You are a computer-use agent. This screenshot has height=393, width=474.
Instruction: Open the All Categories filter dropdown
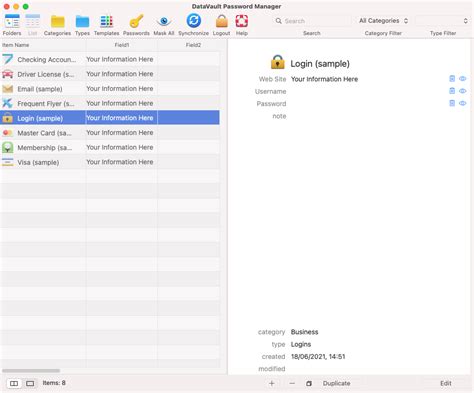point(383,21)
